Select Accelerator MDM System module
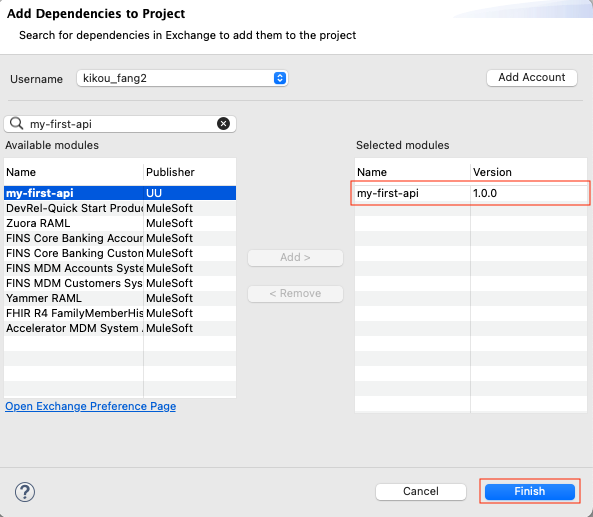Viewport: 593px width, 517px height. click(120, 328)
